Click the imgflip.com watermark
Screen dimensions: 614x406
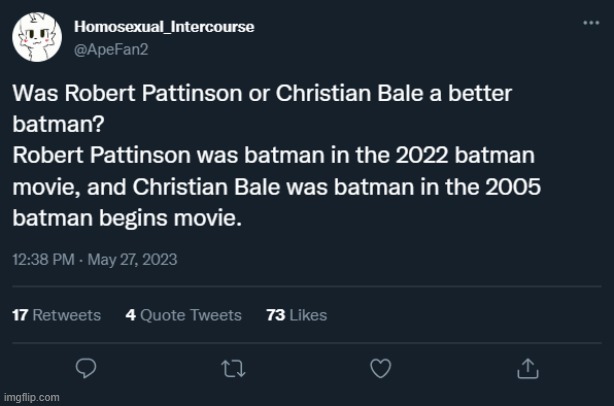tap(31, 397)
